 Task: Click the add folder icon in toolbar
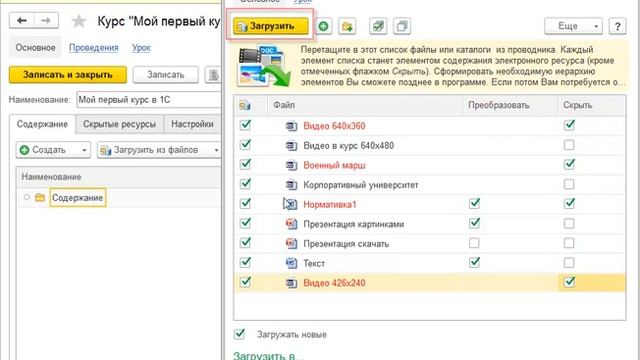point(347,26)
